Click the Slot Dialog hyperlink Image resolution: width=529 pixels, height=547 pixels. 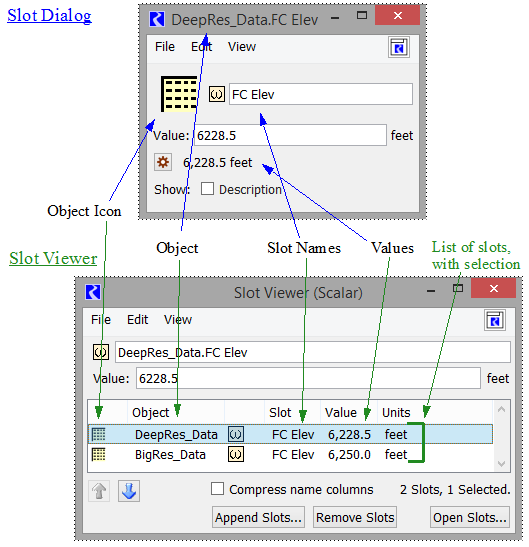point(49,16)
